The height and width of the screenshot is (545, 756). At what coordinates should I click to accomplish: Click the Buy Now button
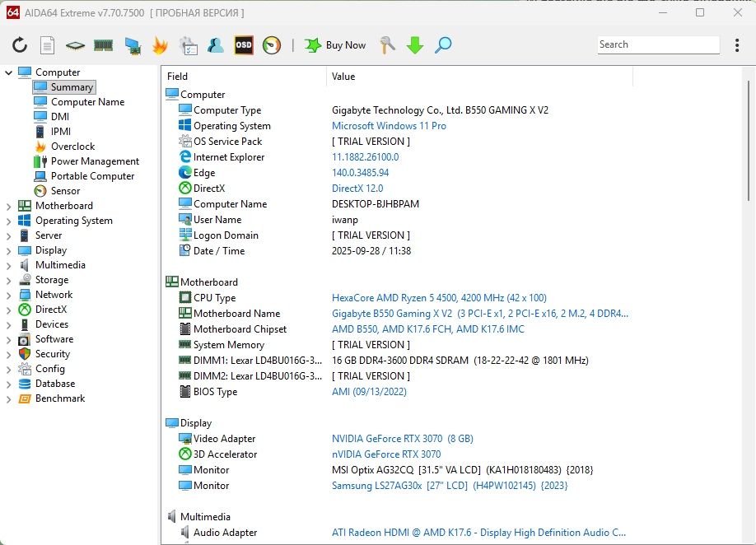(336, 45)
